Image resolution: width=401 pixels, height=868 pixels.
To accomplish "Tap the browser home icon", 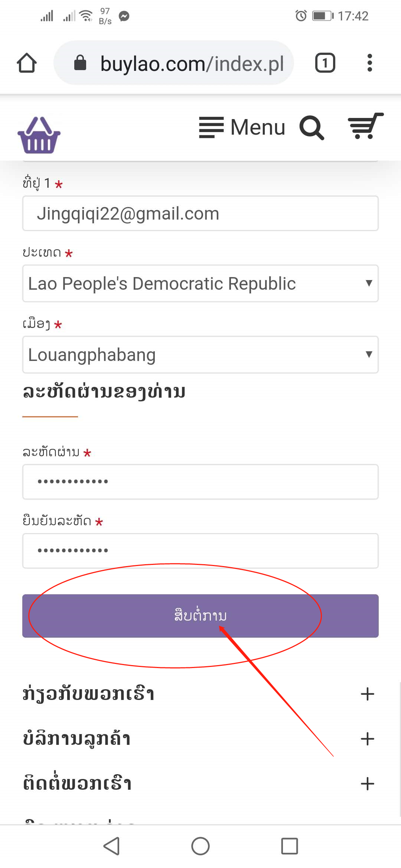I will (x=27, y=63).
